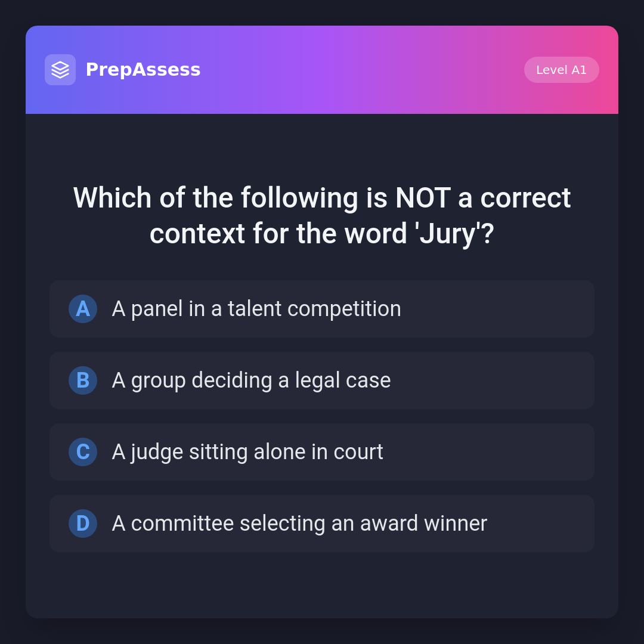Click the PrepAssess stacked layers logo icon

(x=60, y=70)
